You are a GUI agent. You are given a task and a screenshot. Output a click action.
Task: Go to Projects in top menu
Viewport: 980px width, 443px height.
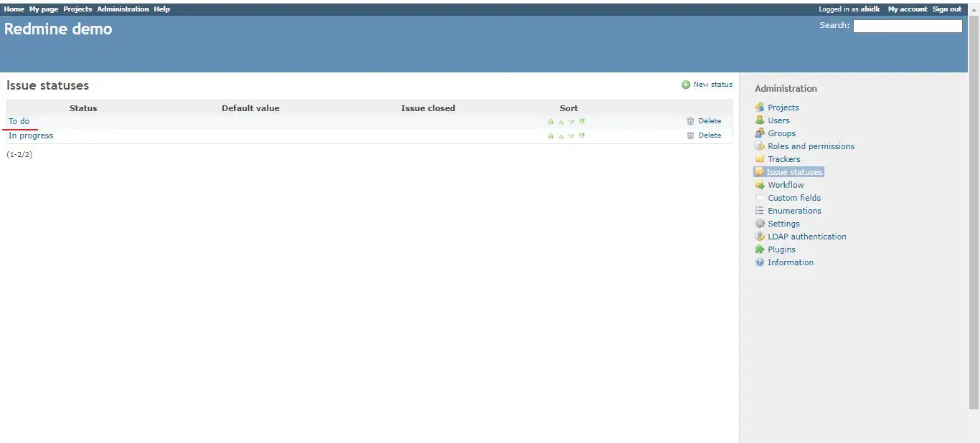click(77, 9)
